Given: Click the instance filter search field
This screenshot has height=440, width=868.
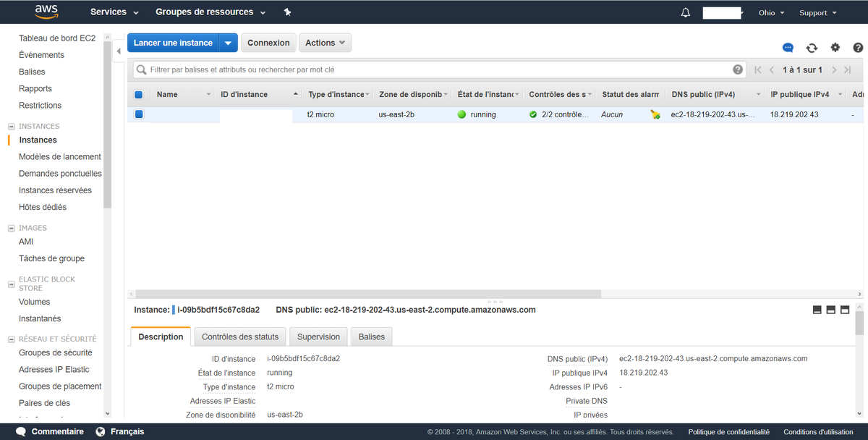Looking at the screenshot, I should 434,70.
